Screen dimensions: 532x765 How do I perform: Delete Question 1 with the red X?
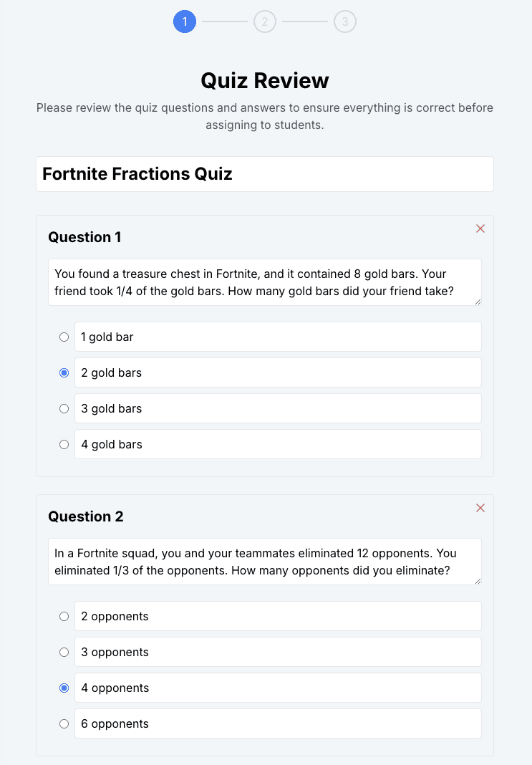point(480,228)
